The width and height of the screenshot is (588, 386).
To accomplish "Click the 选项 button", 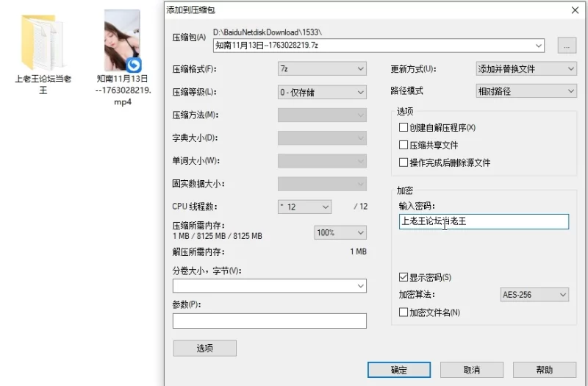I will click(x=205, y=348).
